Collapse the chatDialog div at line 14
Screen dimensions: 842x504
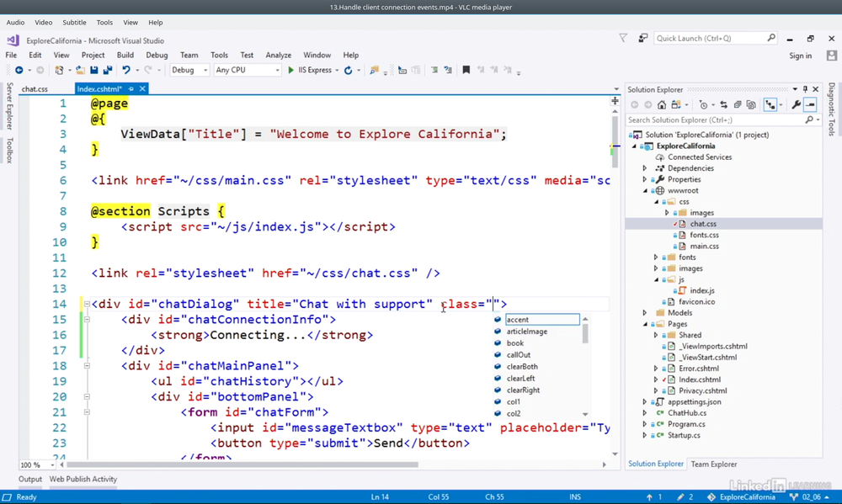pos(87,304)
